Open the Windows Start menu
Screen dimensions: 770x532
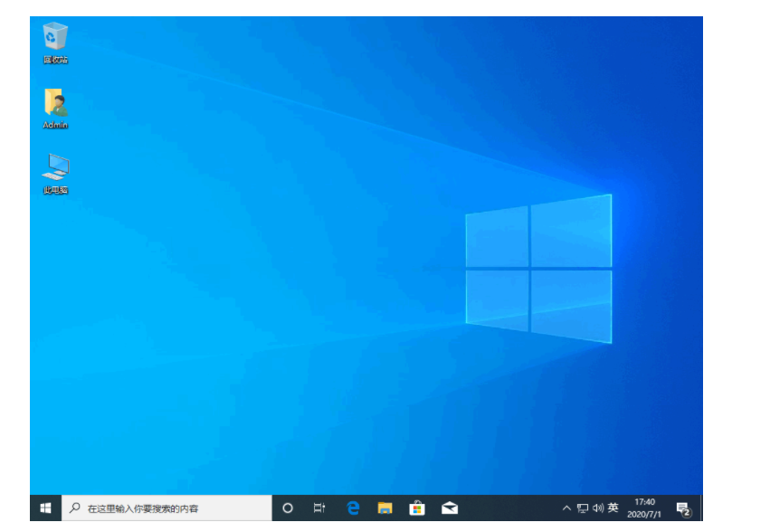[x=45, y=508]
